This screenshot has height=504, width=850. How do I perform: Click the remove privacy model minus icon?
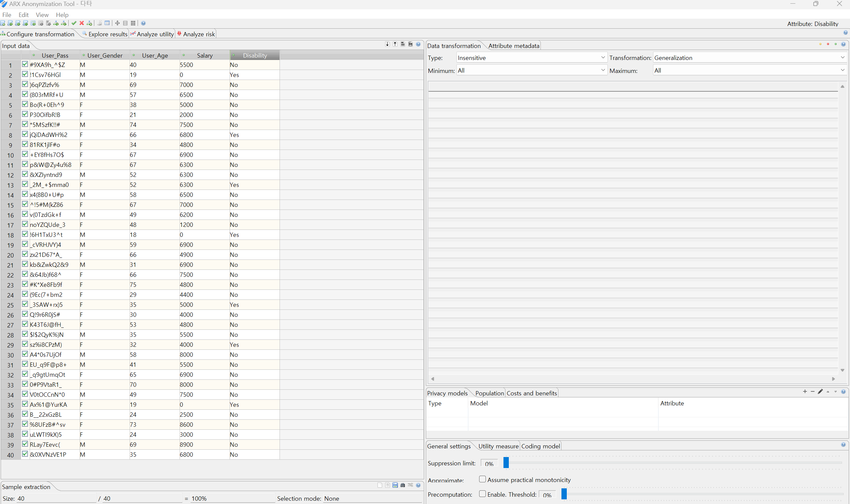(x=812, y=392)
